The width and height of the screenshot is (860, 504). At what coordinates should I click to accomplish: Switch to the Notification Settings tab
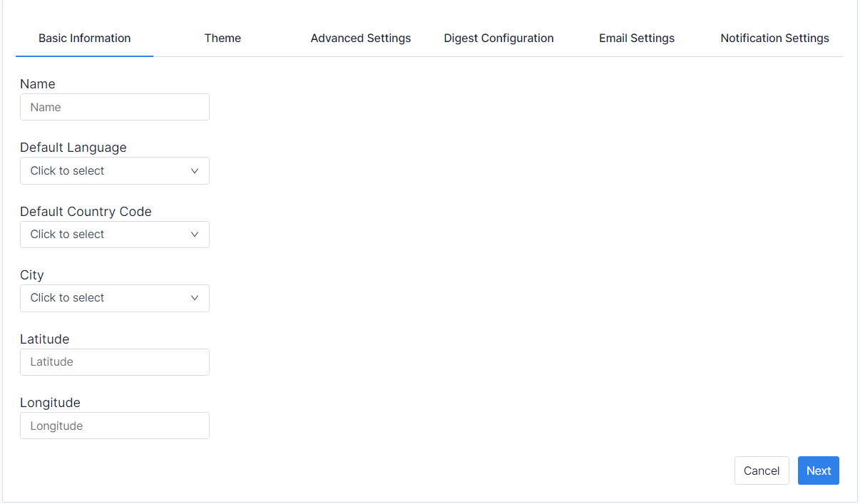(x=774, y=38)
